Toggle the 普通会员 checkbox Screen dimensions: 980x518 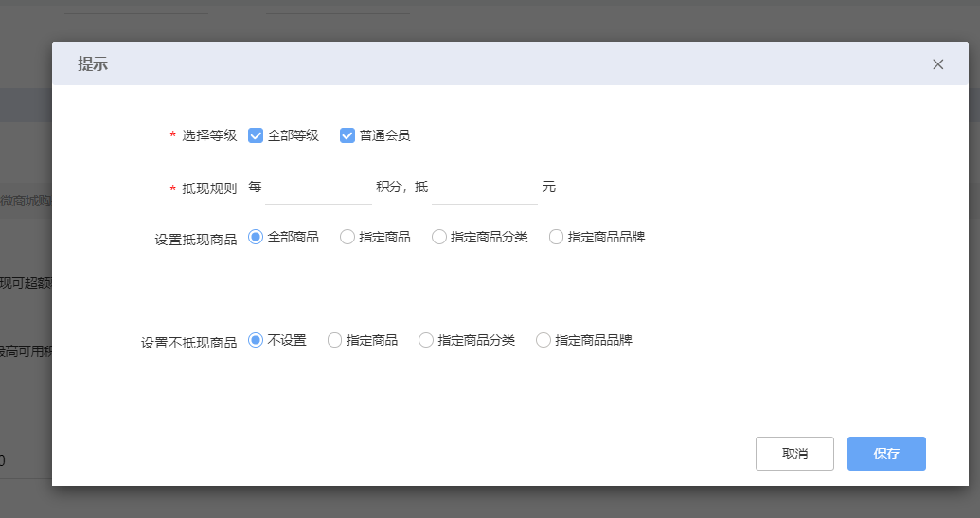pos(347,135)
